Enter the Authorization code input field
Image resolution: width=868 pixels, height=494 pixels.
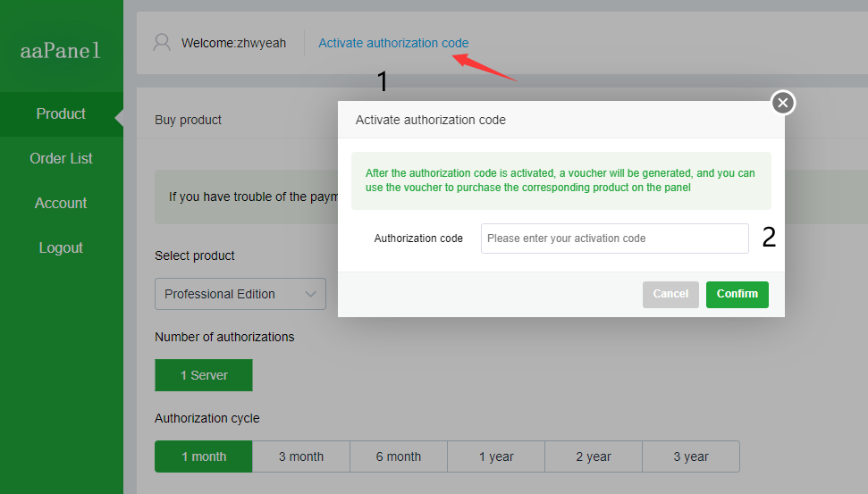(614, 239)
